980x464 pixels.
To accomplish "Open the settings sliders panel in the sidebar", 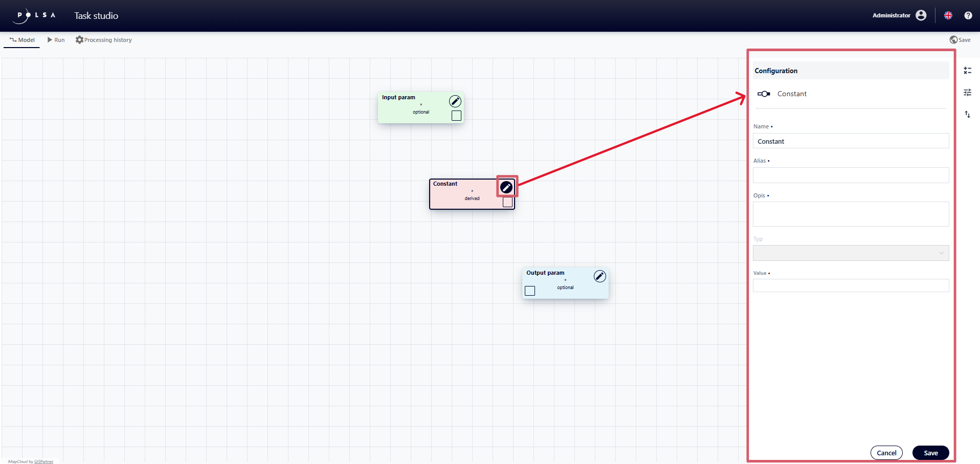I will coord(967,92).
